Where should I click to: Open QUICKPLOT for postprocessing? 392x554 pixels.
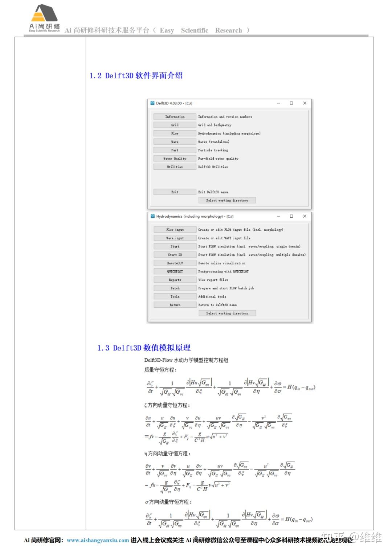[175, 271]
